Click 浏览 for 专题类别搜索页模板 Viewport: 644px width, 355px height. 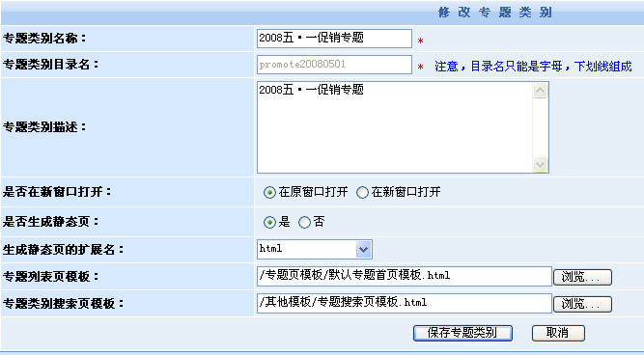click(582, 304)
